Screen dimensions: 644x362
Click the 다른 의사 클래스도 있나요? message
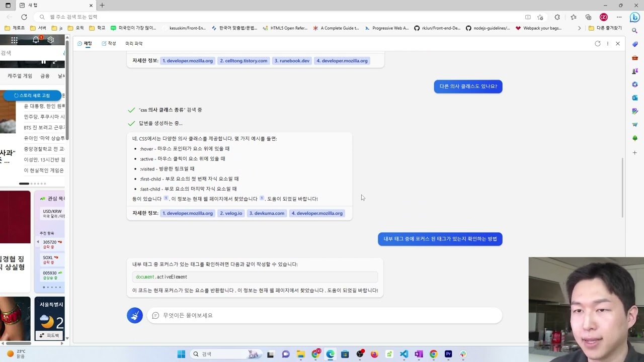pos(468,86)
